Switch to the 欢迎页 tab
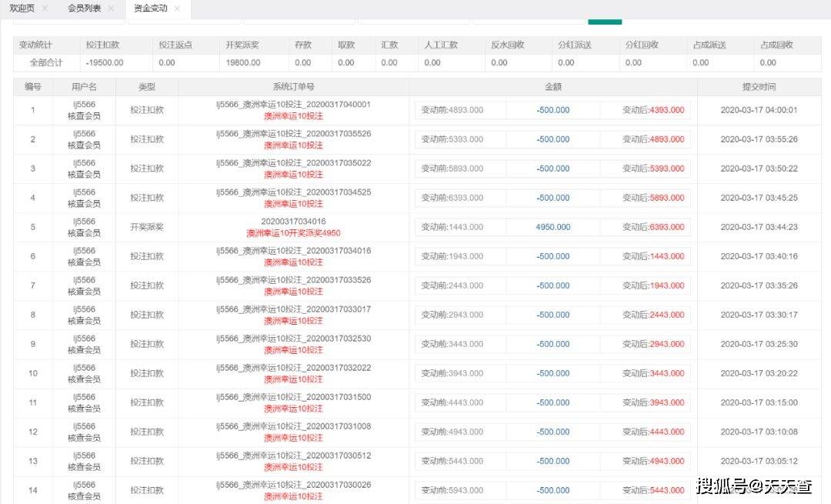 click(22, 8)
